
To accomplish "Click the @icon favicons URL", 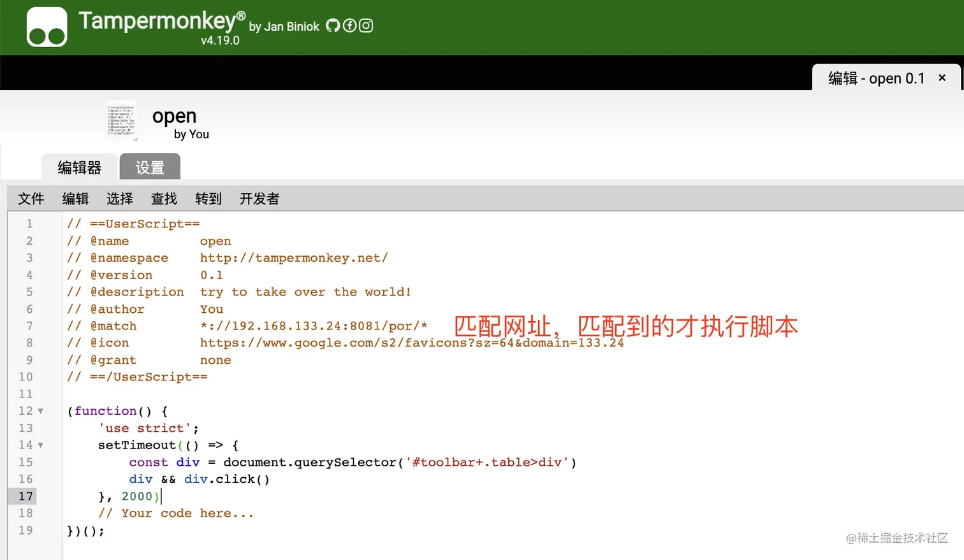I will [x=412, y=343].
